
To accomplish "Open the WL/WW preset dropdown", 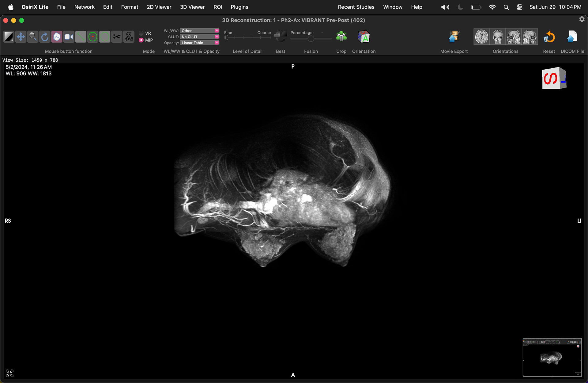I will pyautogui.click(x=199, y=31).
